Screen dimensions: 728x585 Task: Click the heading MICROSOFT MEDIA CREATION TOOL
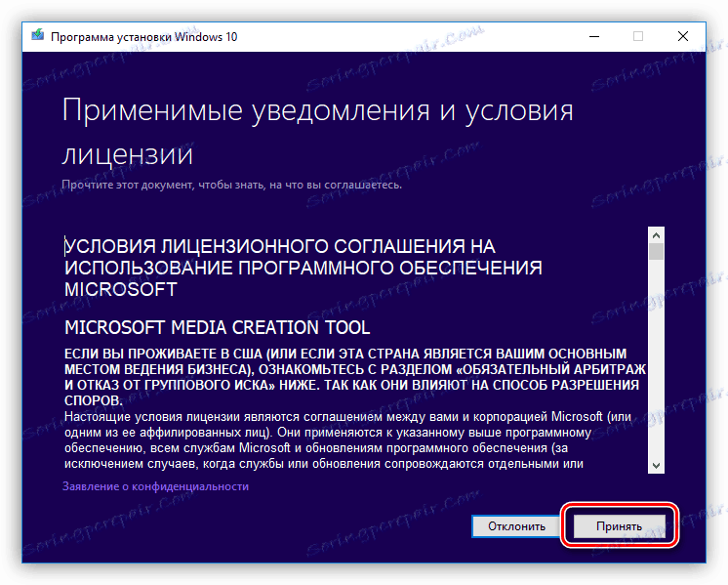tap(217, 327)
